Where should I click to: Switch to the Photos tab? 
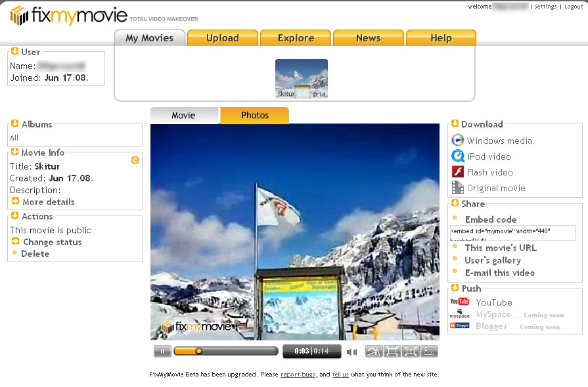255,116
